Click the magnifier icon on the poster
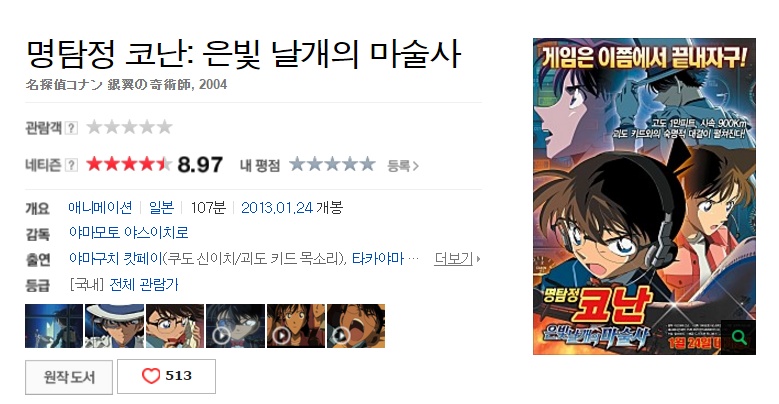779x404 pixels. pyautogui.click(x=739, y=338)
